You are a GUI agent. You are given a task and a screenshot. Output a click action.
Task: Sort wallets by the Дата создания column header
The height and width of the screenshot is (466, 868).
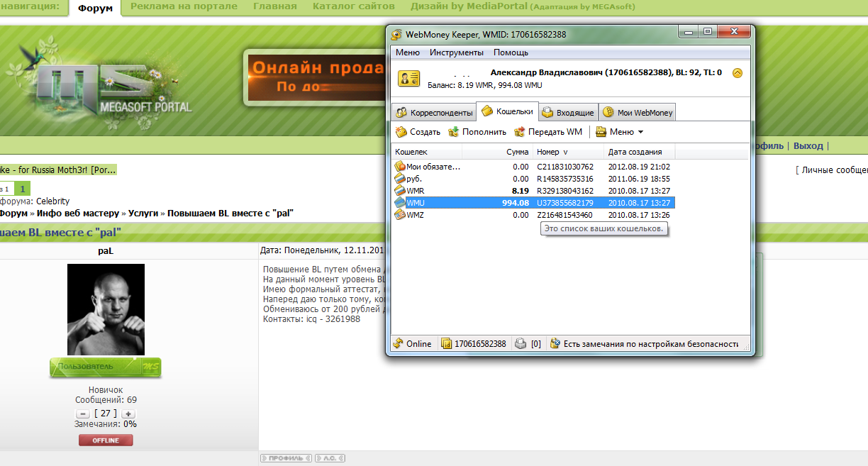click(x=639, y=152)
